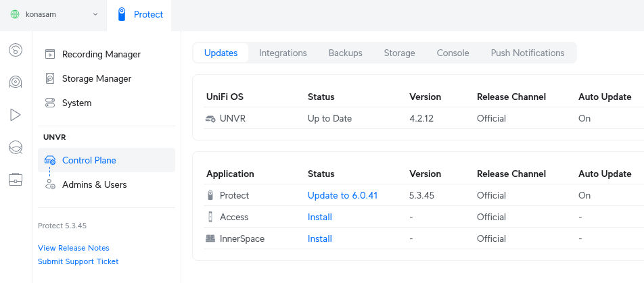Click Update to 6.0.41 for Protect
The image size is (644, 283).
(x=342, y=195)
